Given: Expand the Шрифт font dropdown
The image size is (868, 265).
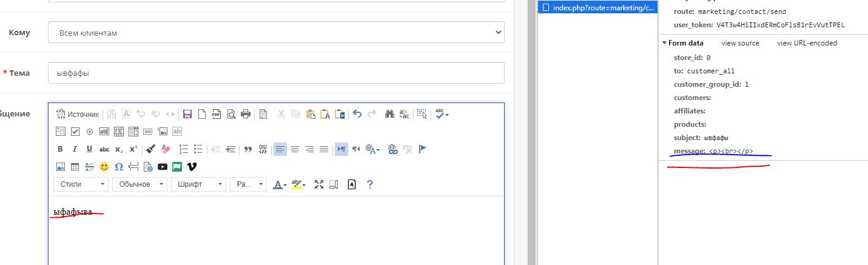Looking at the screenshot, I should 198,184.
